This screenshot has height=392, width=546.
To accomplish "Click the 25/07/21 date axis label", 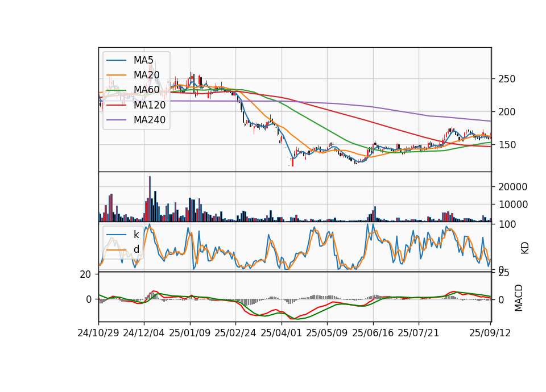I will (x=419, y=333).
